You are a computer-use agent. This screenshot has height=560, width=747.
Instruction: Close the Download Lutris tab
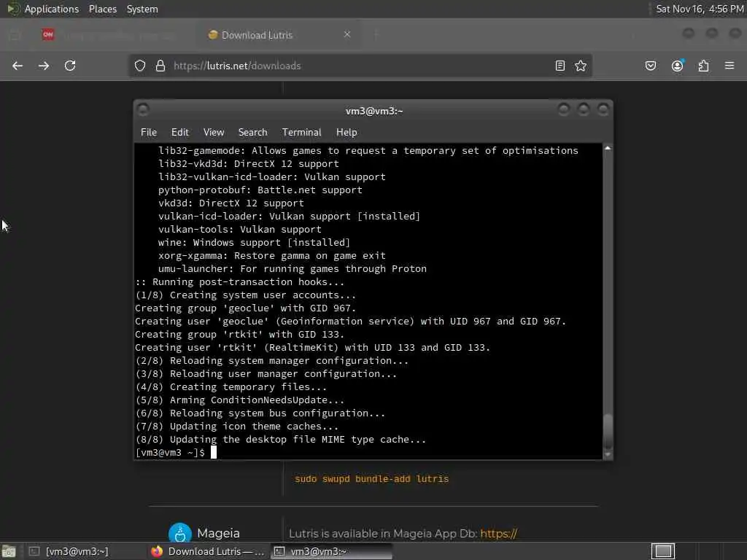(347, 34)
